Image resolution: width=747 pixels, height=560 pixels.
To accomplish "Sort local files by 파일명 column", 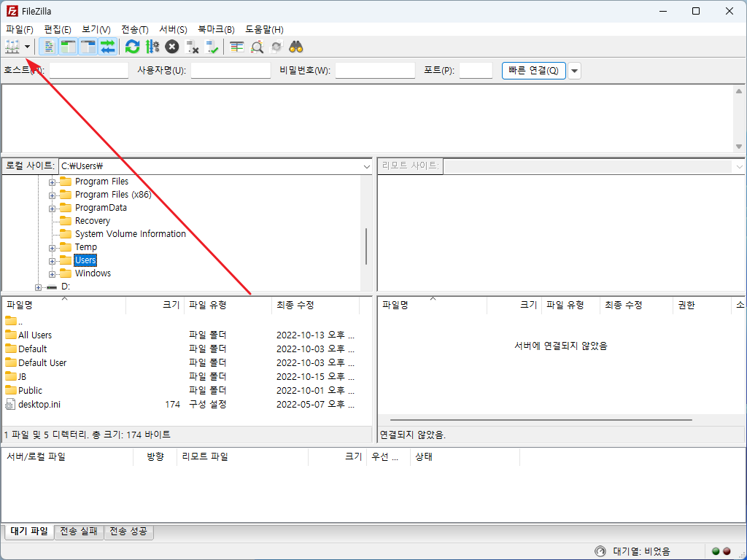I will pos(64,305).
